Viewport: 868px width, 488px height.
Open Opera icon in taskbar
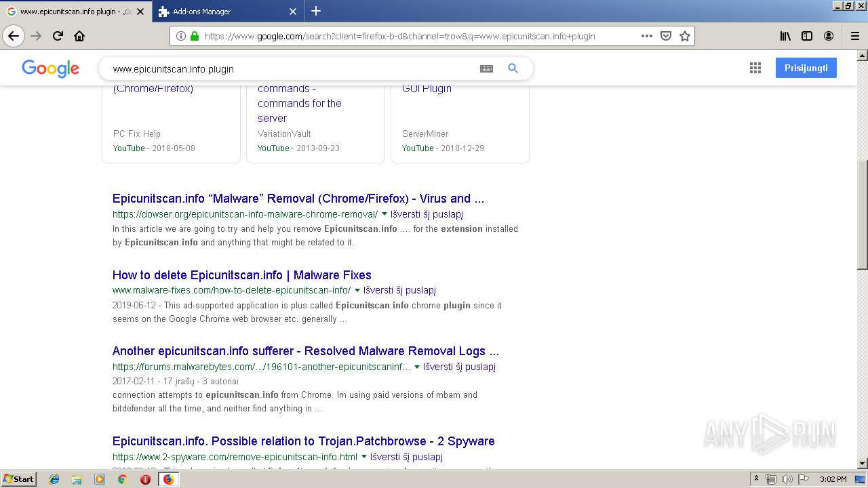click(145, 479)
